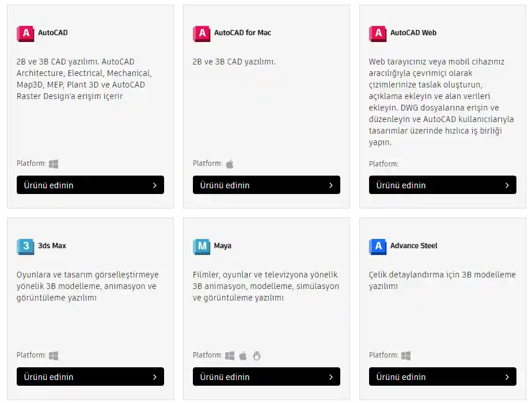532x403 pixels.
Task: Click the AutoCAD Web product icon
Action: tap(378, 33)
